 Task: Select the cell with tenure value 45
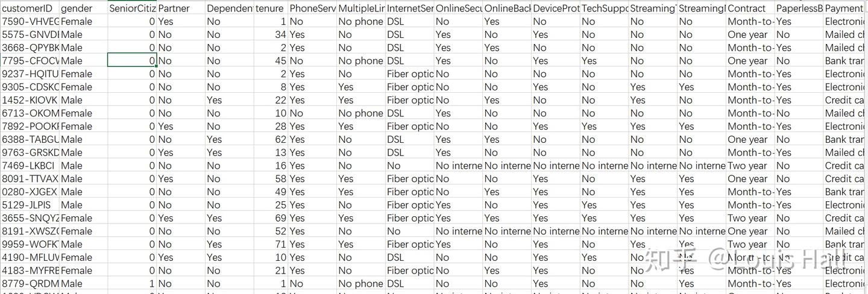(270, 61)
